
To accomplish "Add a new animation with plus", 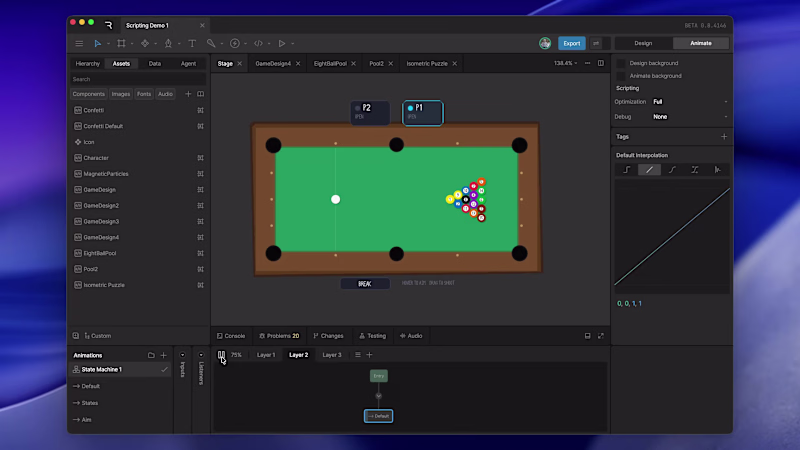I will (164, 355).
